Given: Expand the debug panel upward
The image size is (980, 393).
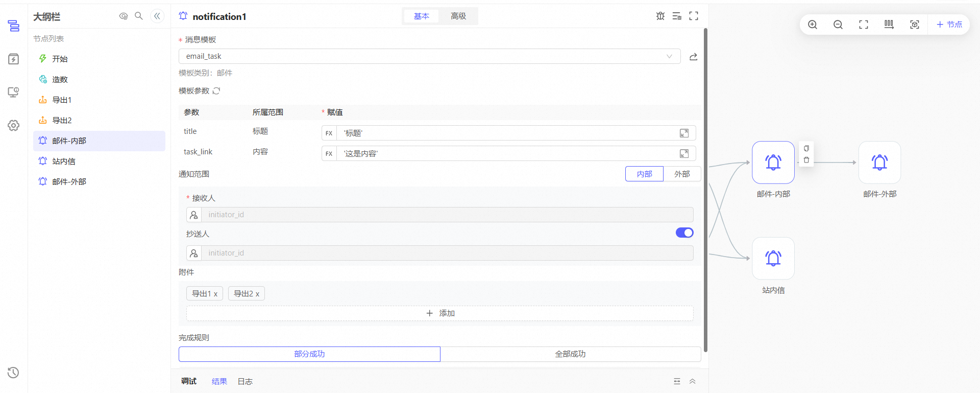Looking at the screenshot, I should (x=693, y=381).
